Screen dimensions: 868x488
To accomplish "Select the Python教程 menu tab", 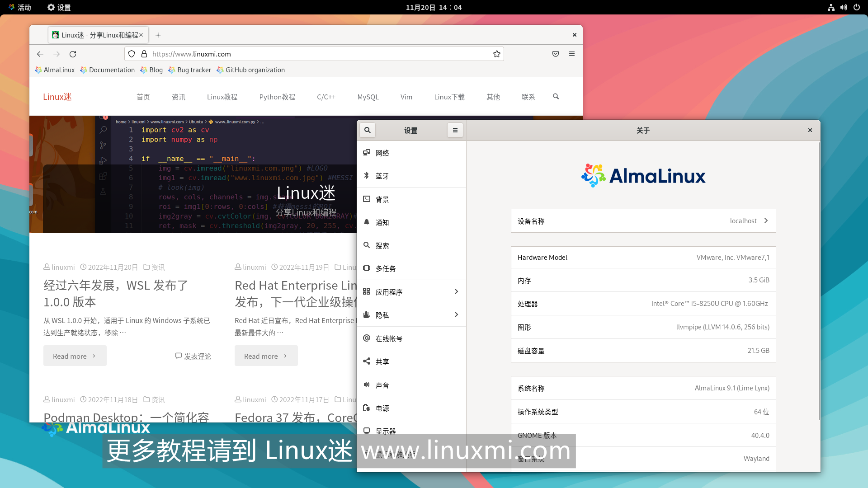I will (277, 97).
